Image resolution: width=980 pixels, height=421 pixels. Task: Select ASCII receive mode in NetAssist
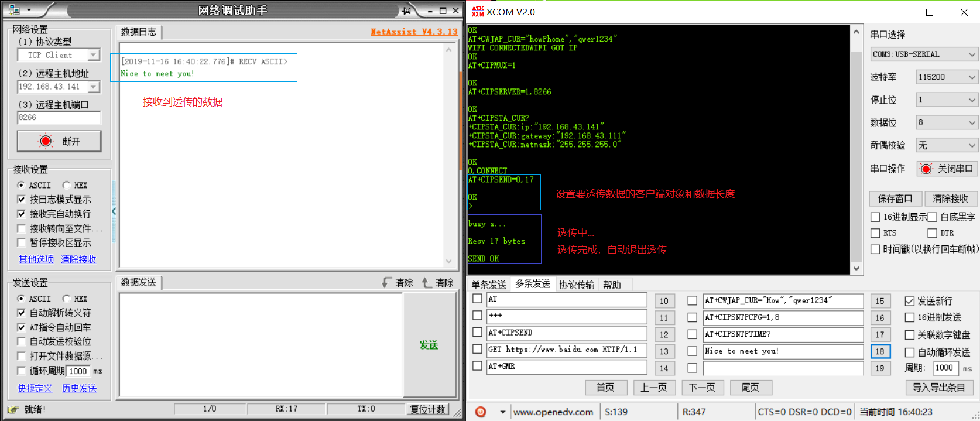[21, 185]
